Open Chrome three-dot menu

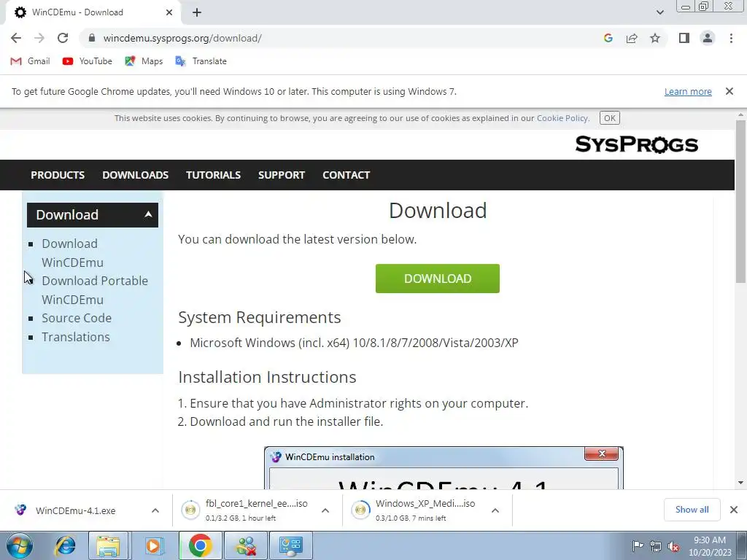tap(731, 38)
